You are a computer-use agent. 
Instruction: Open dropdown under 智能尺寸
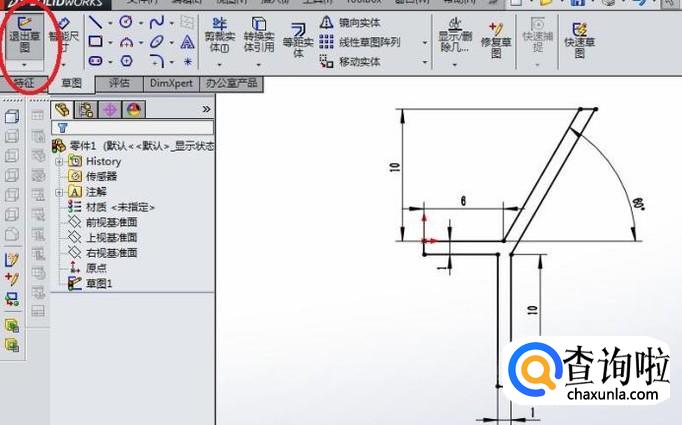click(64, 64)
